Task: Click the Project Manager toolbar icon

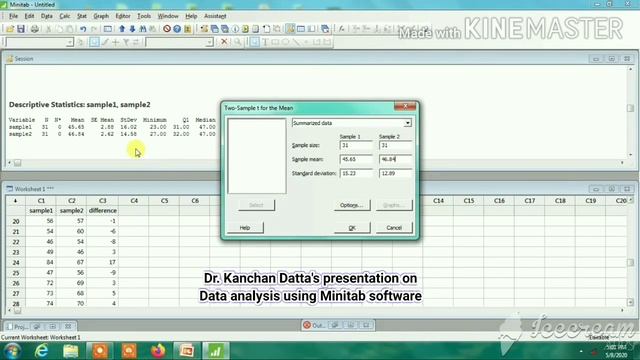Action: [x=311, y=29]
